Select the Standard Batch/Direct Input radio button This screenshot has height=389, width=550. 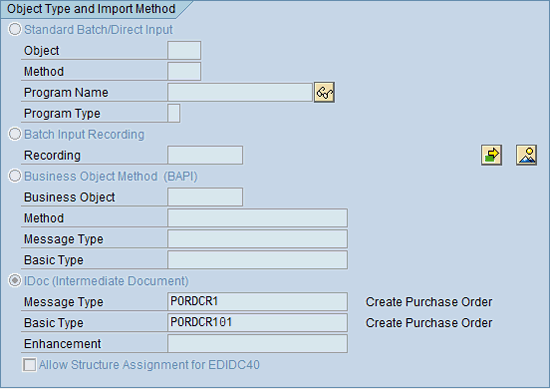click(x=15, y=29)
